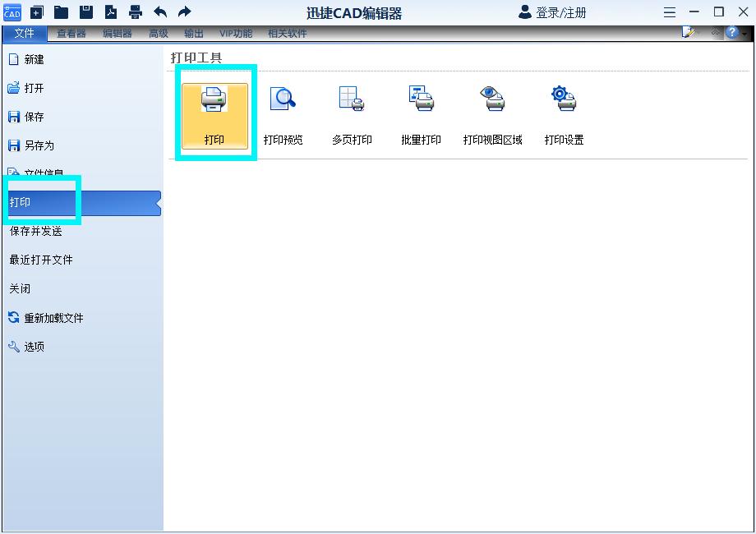
Task: Open the 相关软件 tab
Action: 288,33
